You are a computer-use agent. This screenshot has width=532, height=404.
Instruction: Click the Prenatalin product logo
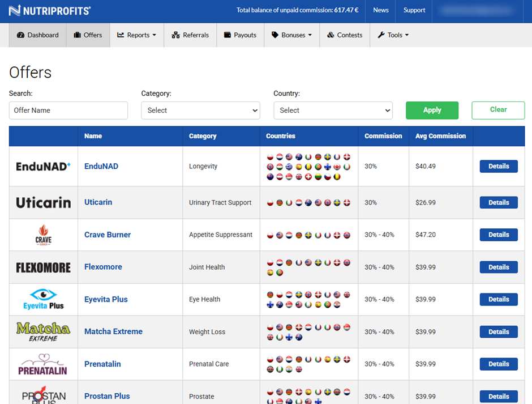tap(43, 364)
